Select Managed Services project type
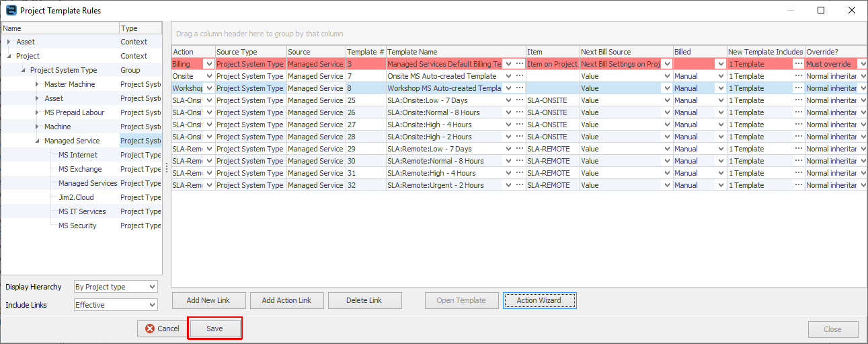Image resolution: width=868 pixels, height=344 pixels. [x=87, y=183]
